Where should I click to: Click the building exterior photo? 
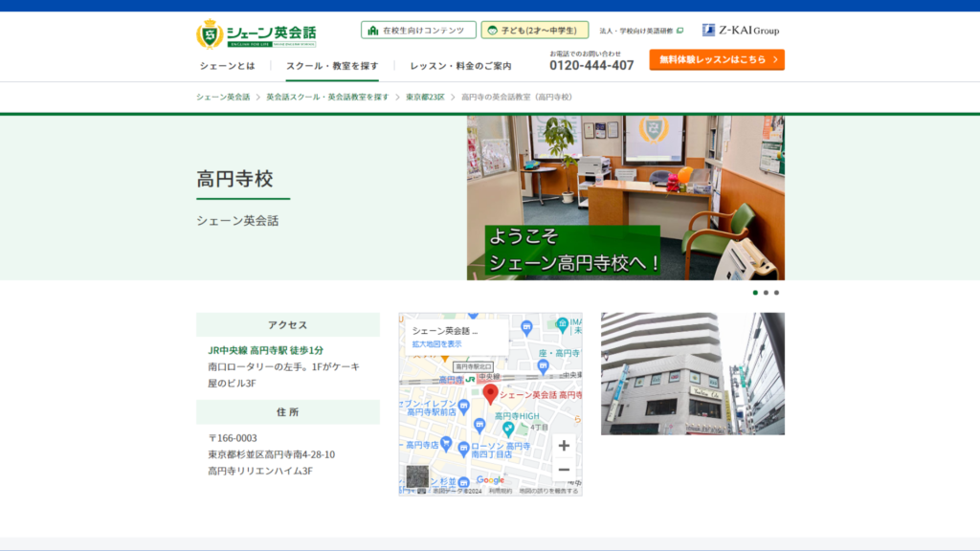(x=693, y=374)
